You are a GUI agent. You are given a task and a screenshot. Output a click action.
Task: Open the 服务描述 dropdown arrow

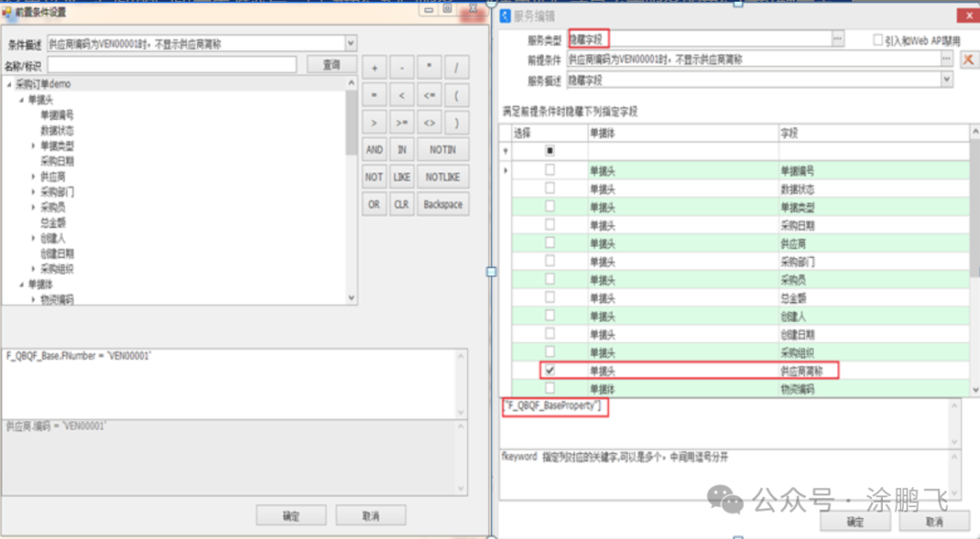[946, 80]
